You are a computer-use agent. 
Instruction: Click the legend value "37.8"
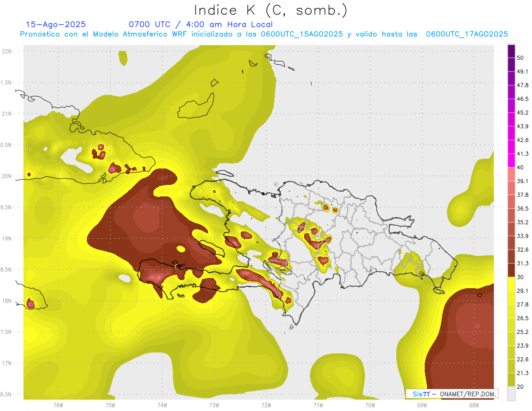pos(523,195)
